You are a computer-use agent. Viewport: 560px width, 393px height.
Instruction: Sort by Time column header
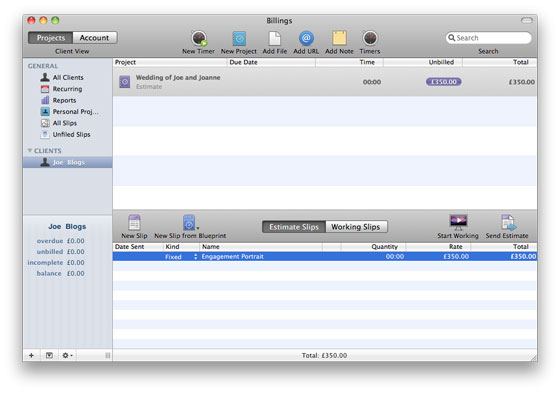349,62
